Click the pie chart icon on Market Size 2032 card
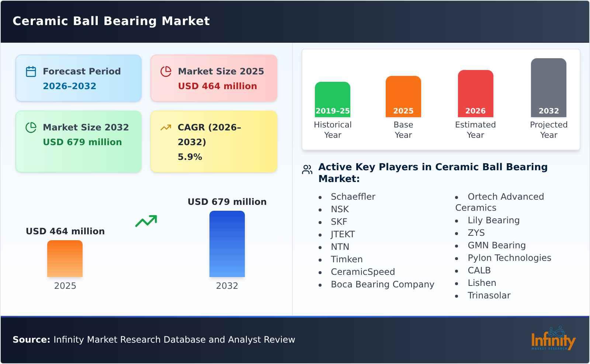590x364 pixels. [31, 127]
